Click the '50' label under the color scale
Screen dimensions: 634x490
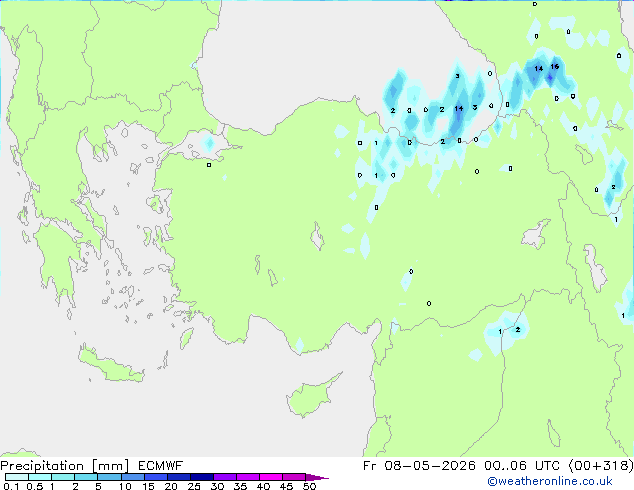309,486
